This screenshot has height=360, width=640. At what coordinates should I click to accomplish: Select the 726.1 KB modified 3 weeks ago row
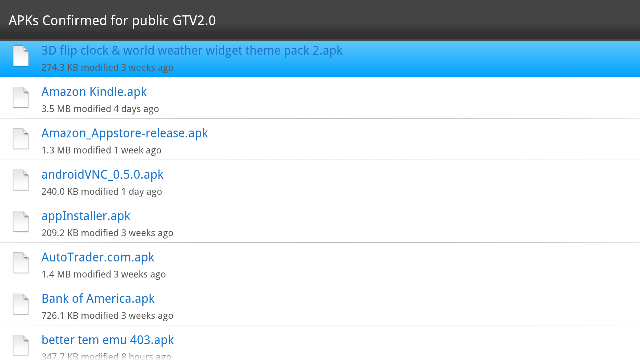pyautogui.click(x=320, y=305)
